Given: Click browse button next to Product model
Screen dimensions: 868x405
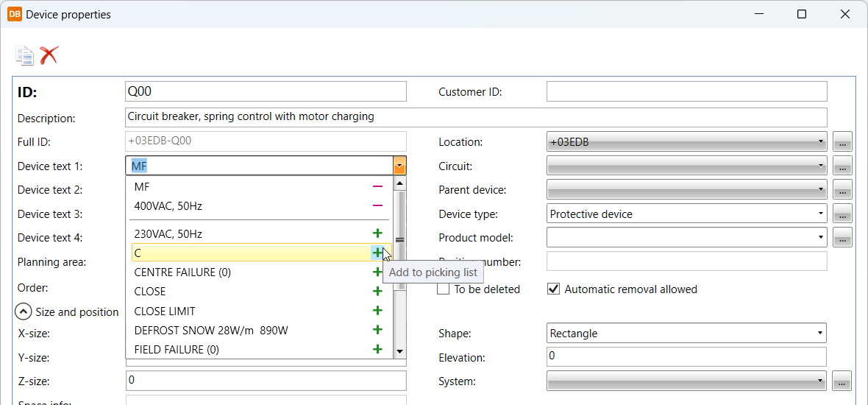Looking at the screenshot, I should (842, 238).
